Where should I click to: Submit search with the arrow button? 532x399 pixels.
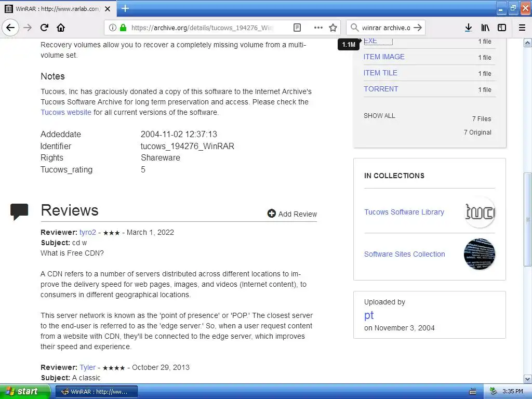click(x=418, y=28)
